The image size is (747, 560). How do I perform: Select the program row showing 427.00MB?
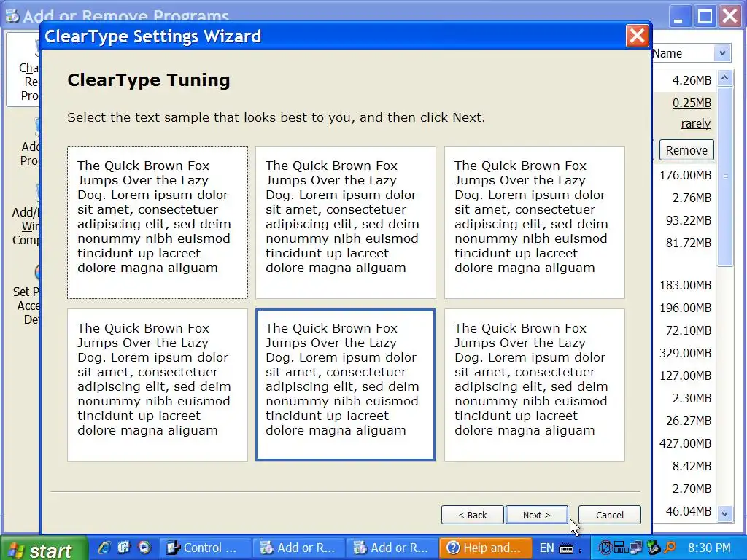(x=685, y=443)
